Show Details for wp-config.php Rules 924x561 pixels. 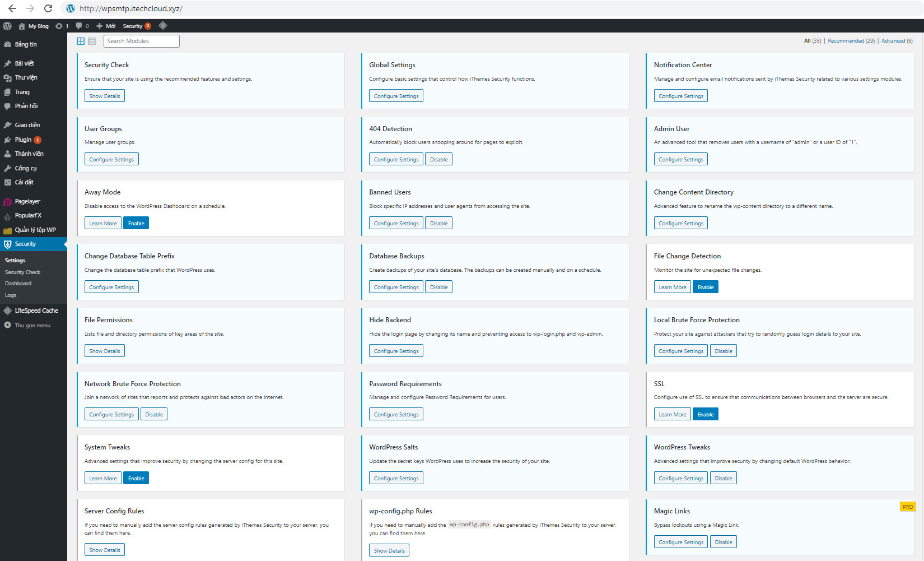389,550
